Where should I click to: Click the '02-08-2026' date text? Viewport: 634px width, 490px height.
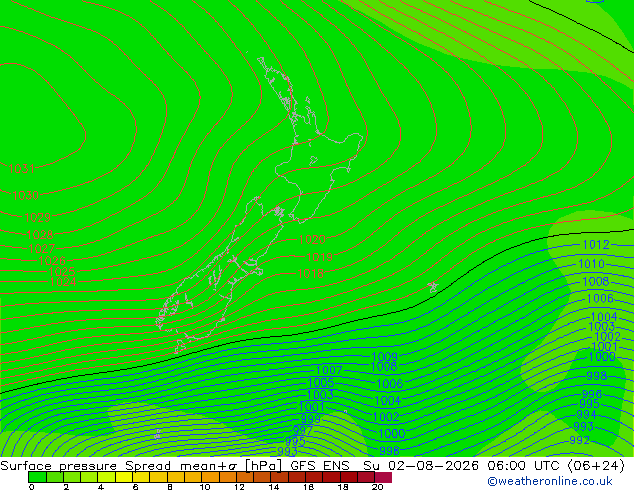[434, 466]
